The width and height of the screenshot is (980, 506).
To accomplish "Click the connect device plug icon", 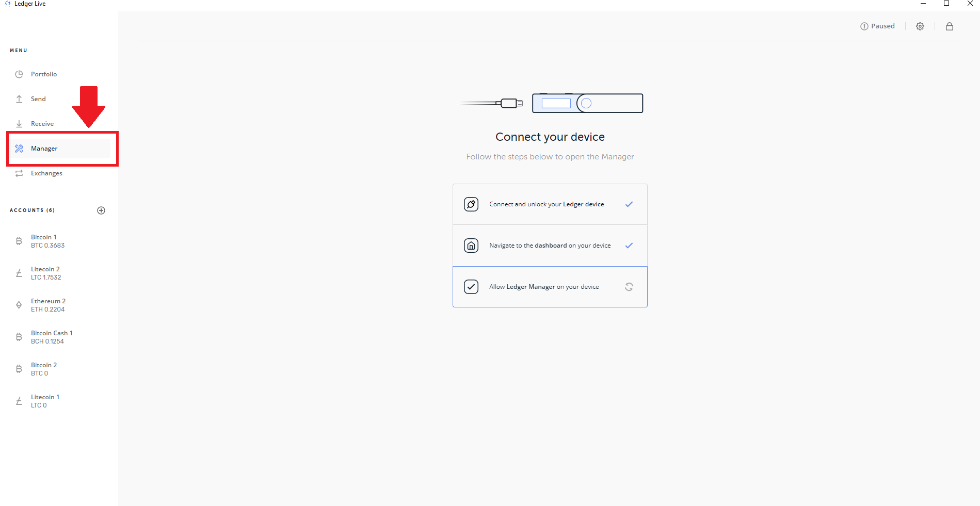I will coord(471,204).
